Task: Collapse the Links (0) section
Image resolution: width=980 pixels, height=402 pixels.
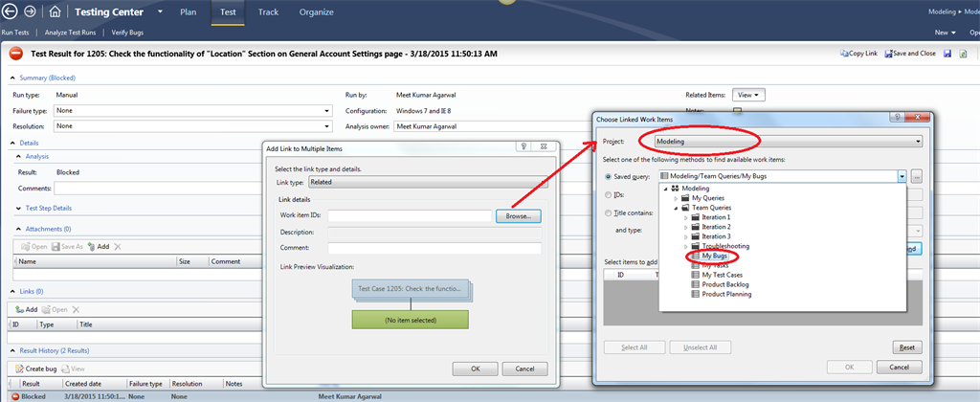Action: 12,291
